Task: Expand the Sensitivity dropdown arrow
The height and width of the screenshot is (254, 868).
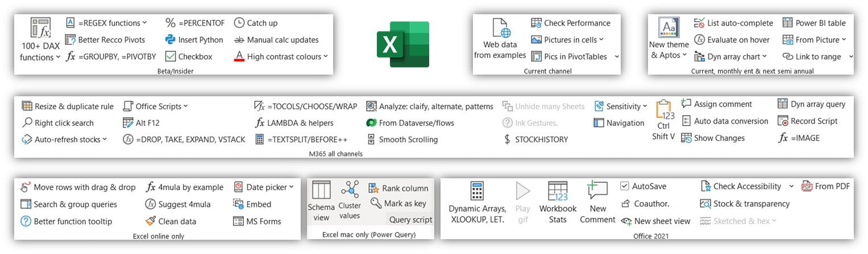Action: [645, 106]
